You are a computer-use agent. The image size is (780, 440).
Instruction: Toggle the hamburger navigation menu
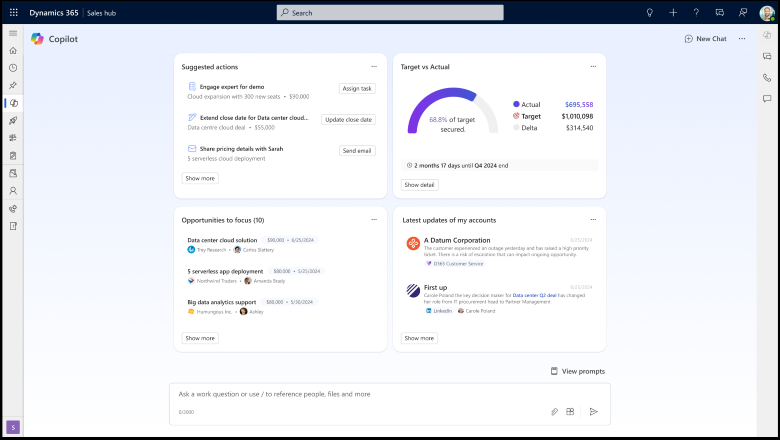[x=13, y=33]
